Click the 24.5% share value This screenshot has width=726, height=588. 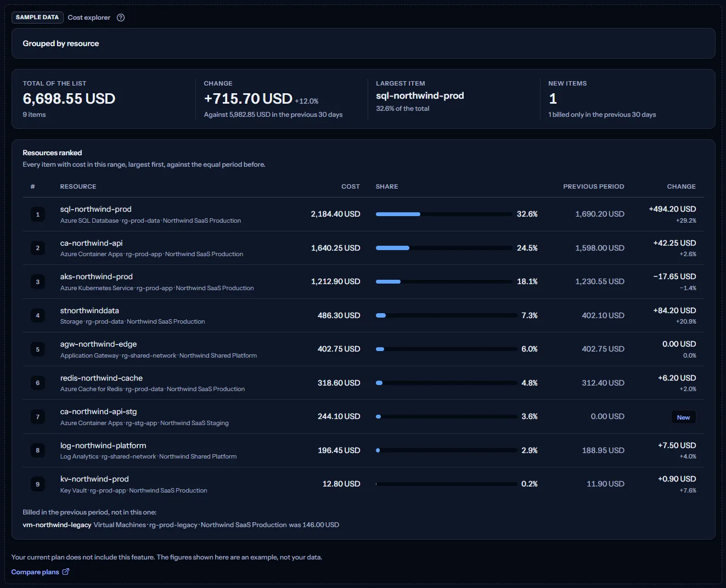[527, 248]
